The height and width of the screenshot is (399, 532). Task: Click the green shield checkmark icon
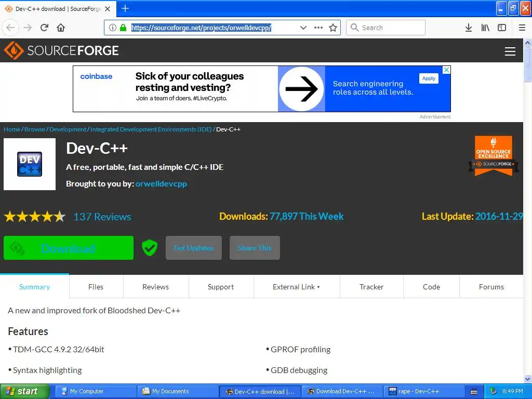pyautogui.click(x=149, y=248)
